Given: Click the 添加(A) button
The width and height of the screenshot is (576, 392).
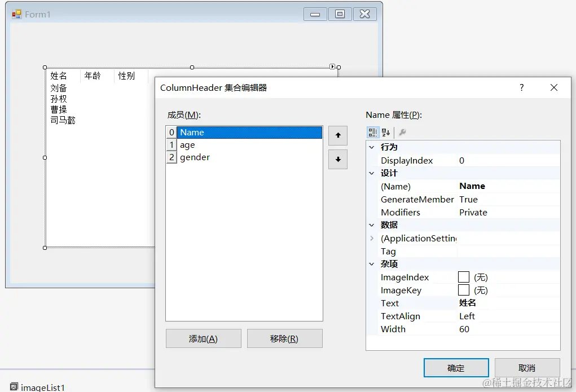Looking at the screenshot, I should point(204,338).
